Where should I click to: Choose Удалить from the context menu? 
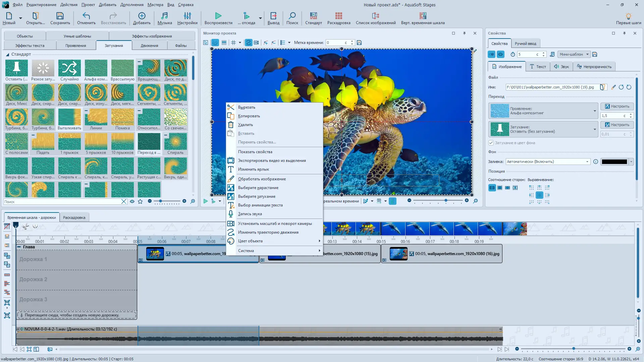pos(245,125)
